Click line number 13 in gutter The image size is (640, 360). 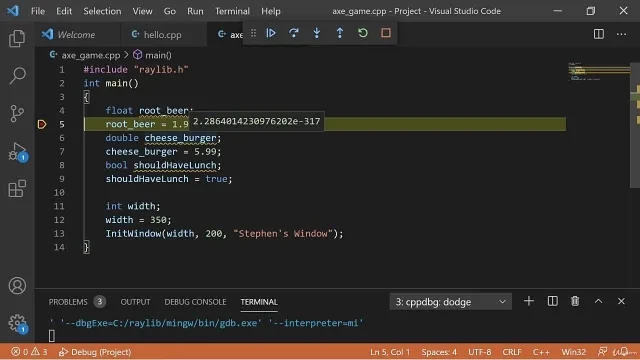59,233
